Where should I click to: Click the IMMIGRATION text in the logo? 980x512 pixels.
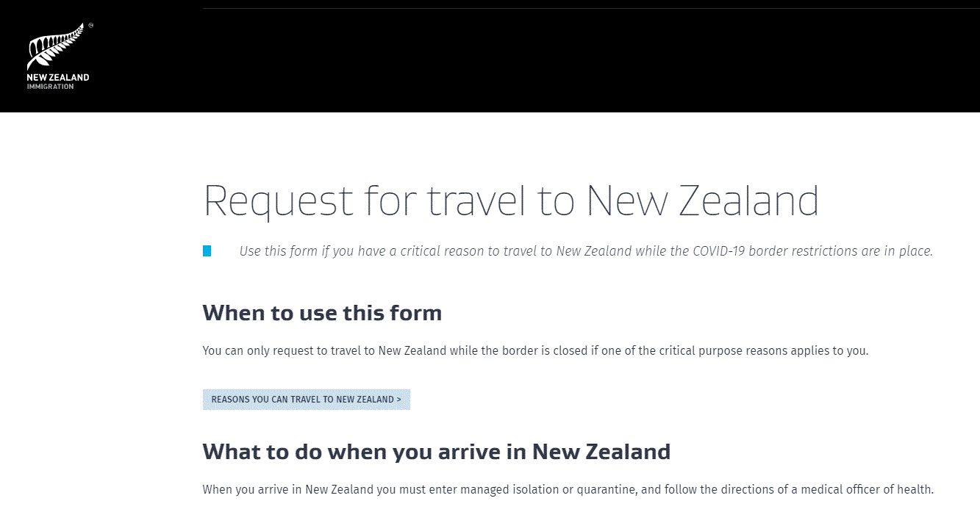coord(51,87)
